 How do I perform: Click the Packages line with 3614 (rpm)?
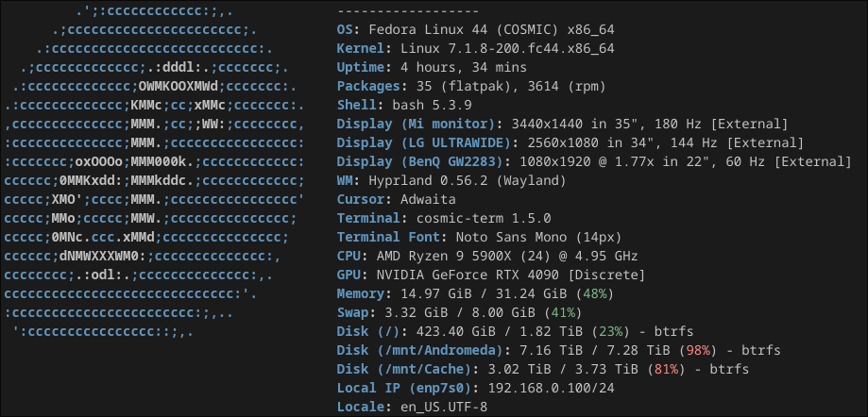pos(471,86)
